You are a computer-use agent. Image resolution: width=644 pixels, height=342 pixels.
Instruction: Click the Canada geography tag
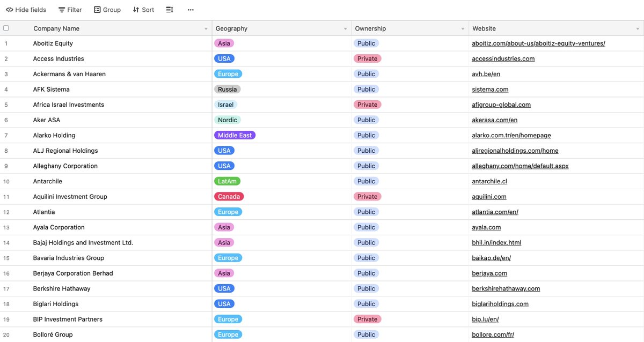229,197
